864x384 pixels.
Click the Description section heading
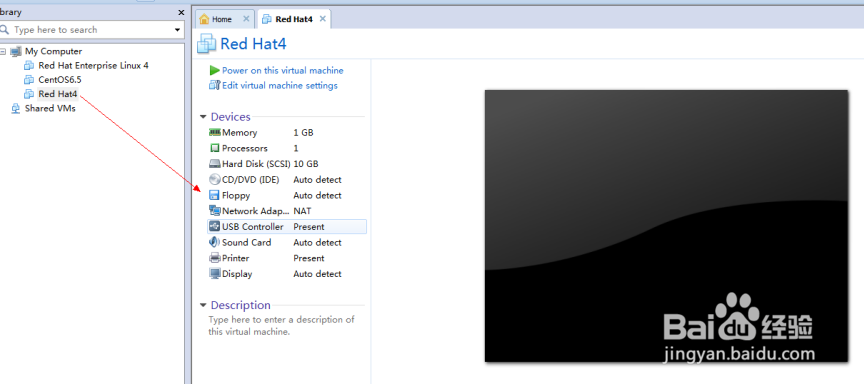pos(241,305)
